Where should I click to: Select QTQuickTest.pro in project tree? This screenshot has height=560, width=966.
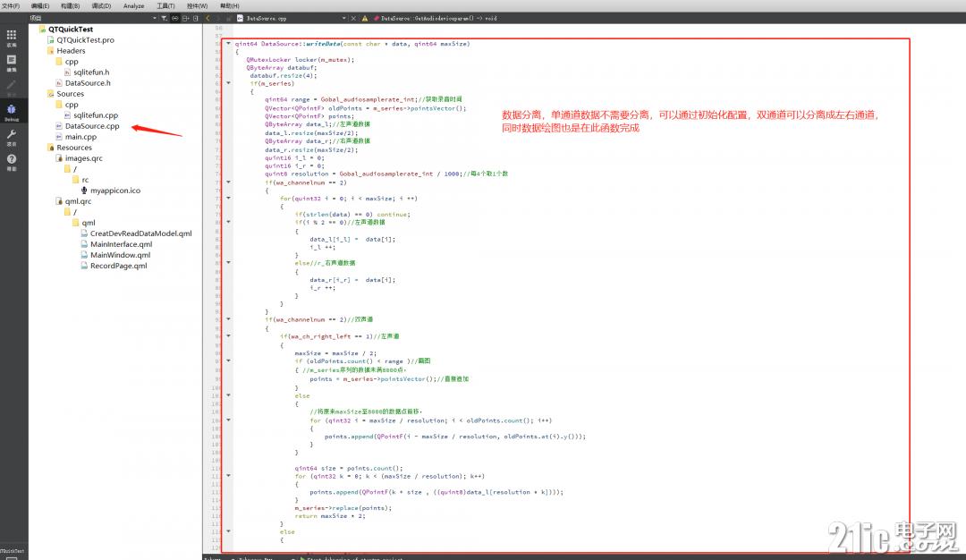click(85, 40)
